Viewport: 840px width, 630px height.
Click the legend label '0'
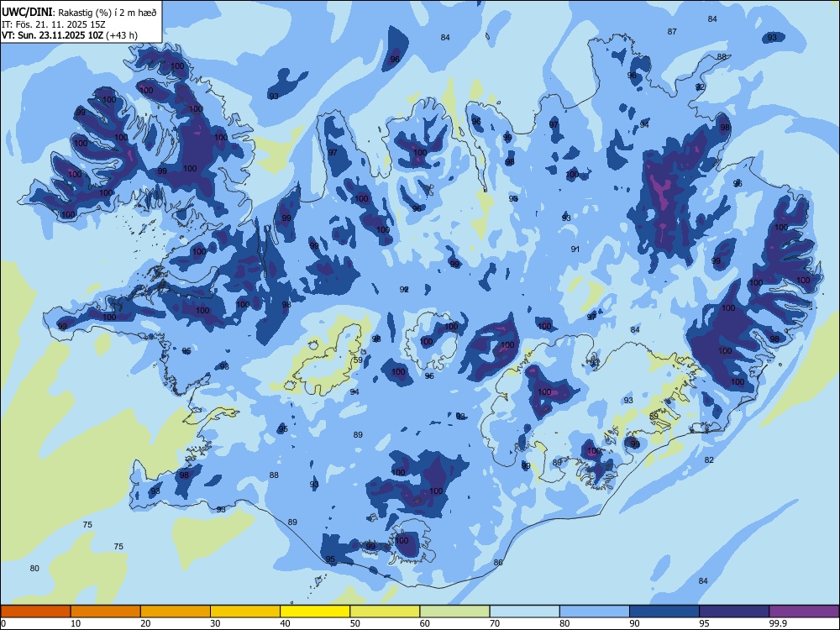pos(3,623)
